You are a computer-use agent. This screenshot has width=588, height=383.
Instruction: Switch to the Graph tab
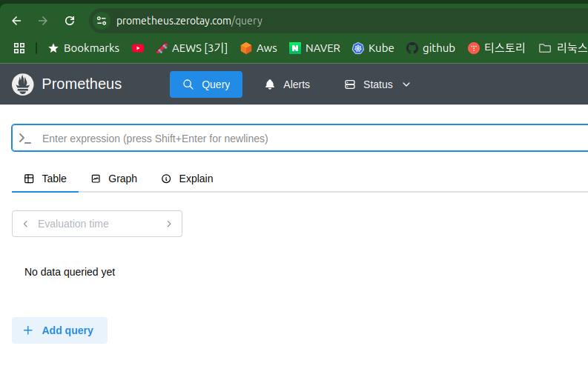pos(114,179)
